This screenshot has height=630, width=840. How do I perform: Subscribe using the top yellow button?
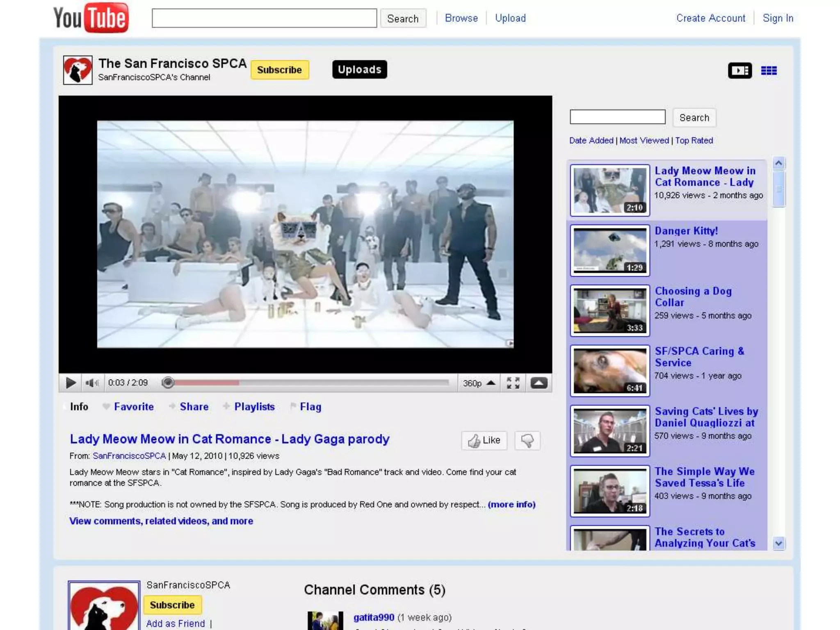coord(279,70)
